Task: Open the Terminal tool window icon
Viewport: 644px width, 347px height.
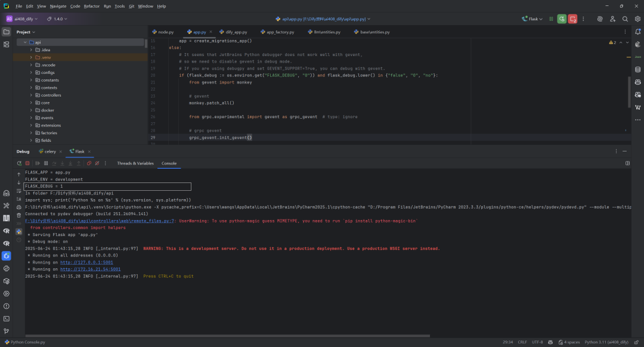Action: [x=6, y=318]
